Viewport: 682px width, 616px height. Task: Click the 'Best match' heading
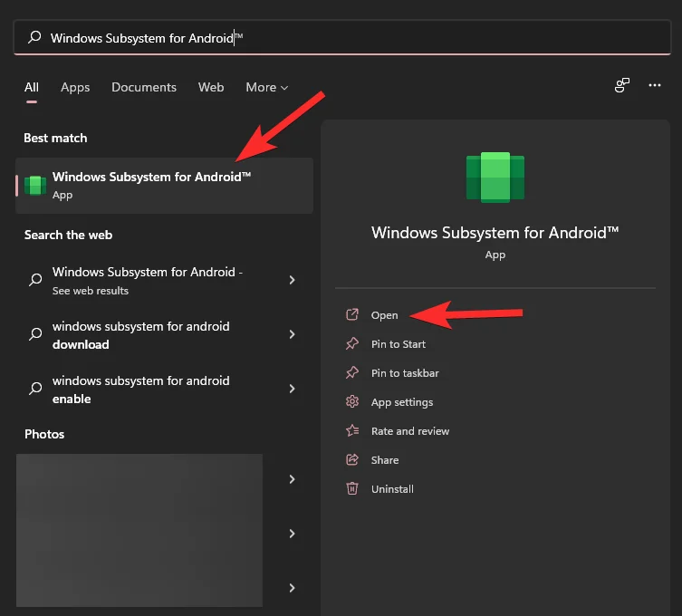(x=55, y=138)
